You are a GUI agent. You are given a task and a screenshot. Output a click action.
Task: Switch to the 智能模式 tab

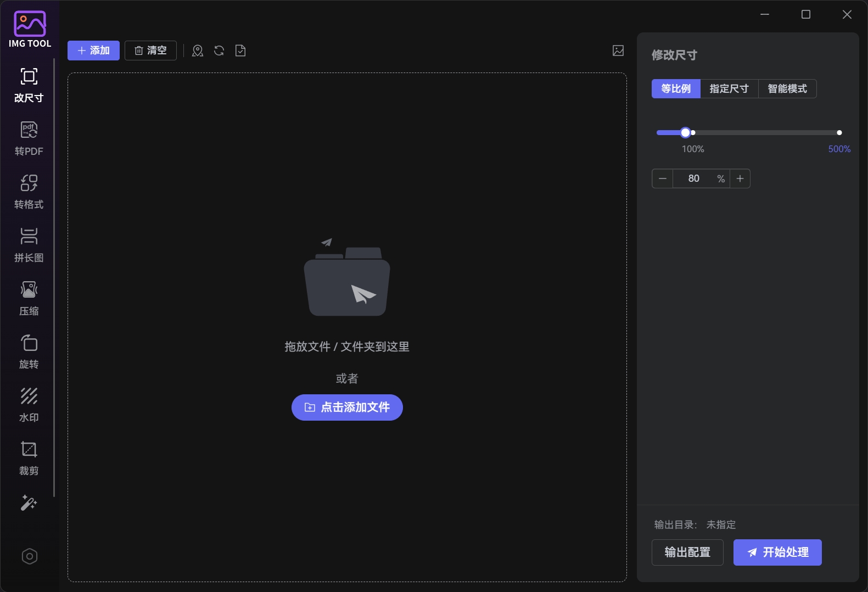click(787, 88)
